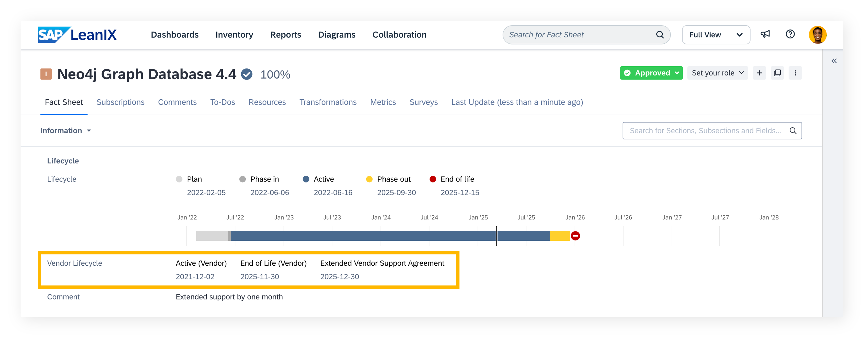Click the copy fact sheet icon
The width and height of the screenshot is (868, 343).
[777, 73]
